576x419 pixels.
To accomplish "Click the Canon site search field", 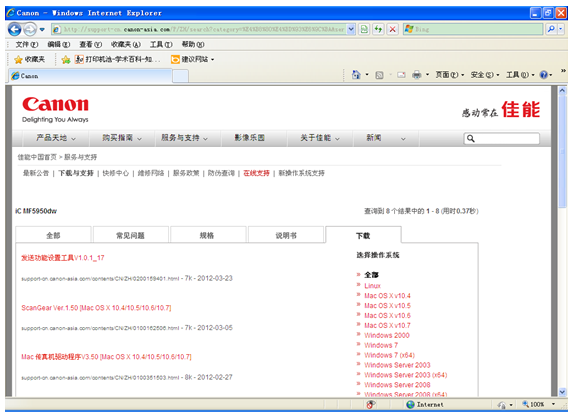I will [502, 139].
